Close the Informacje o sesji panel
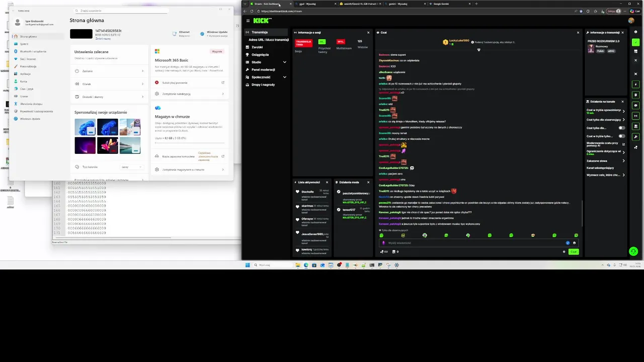The width and height of the screenshot is (644, 362). point(368,33)
